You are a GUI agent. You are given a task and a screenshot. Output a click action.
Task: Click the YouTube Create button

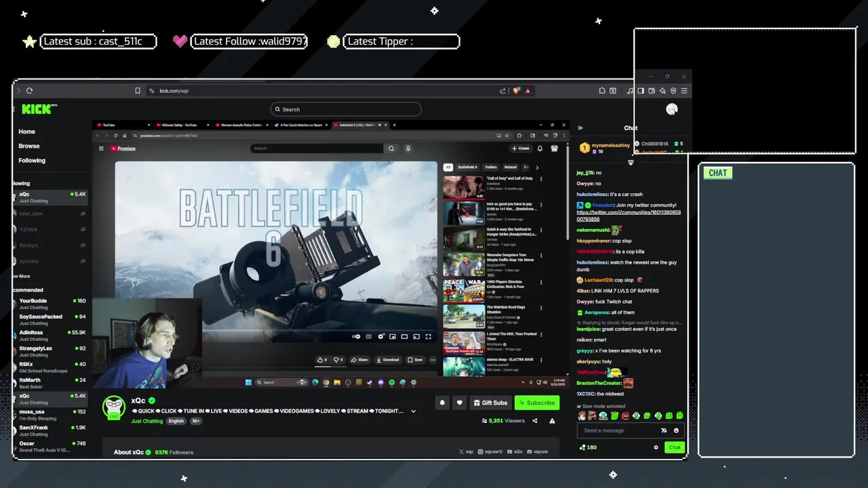pos(521,148)
